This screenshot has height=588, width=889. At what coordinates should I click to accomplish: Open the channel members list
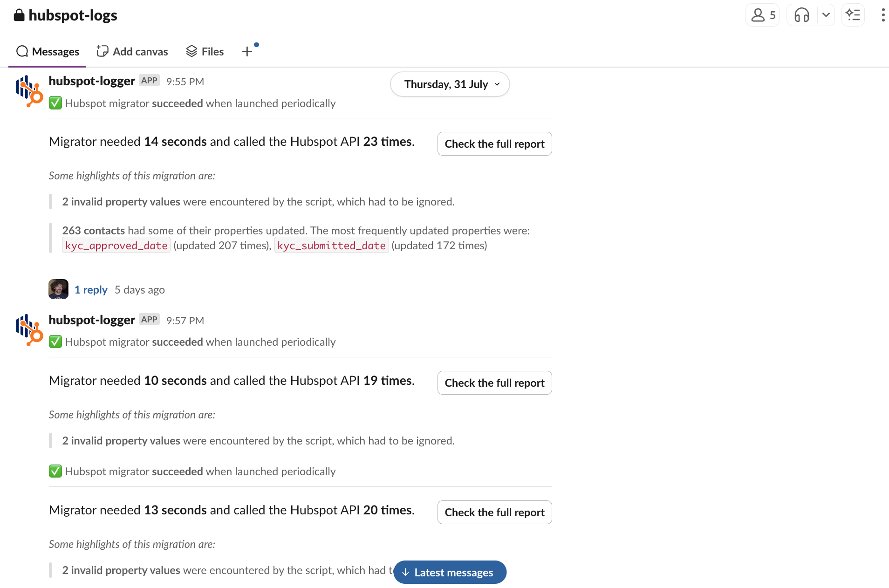coord(763,15)
